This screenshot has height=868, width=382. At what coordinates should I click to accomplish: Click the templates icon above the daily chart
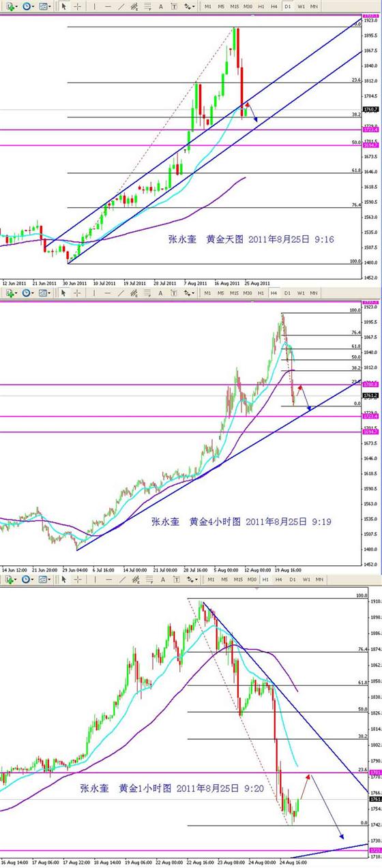(43, 6)
